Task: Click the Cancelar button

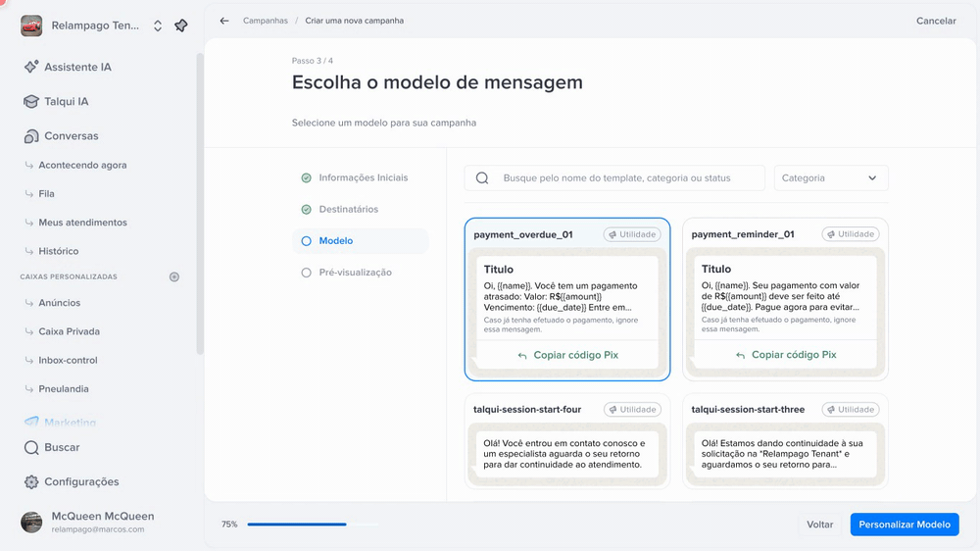Action: pyautogui.click(x=936, y=21)
